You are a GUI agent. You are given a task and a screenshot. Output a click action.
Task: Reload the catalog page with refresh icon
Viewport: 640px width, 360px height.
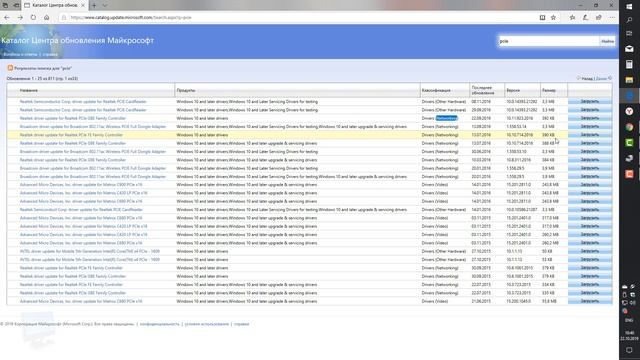[33, 18]
